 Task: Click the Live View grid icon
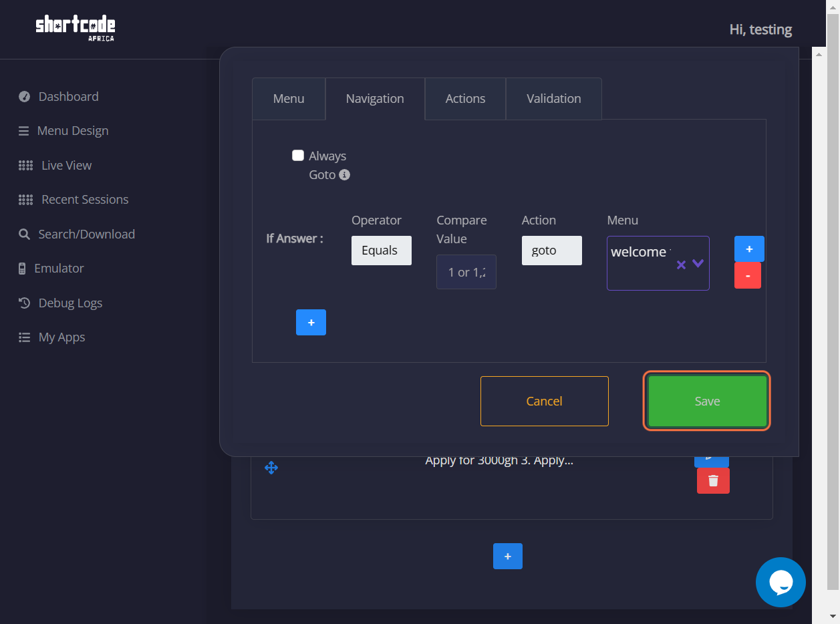point(25,166)
